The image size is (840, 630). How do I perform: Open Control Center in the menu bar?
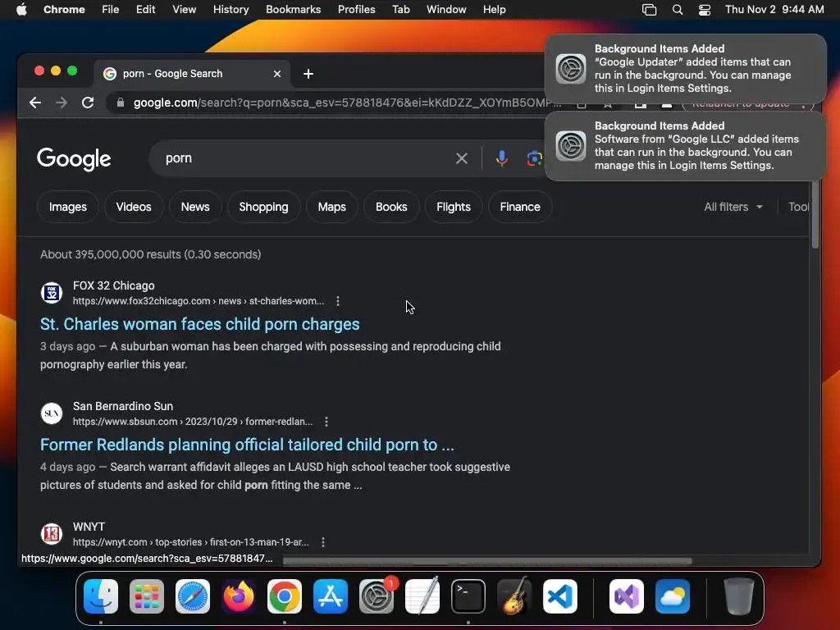tap(705, 10)
